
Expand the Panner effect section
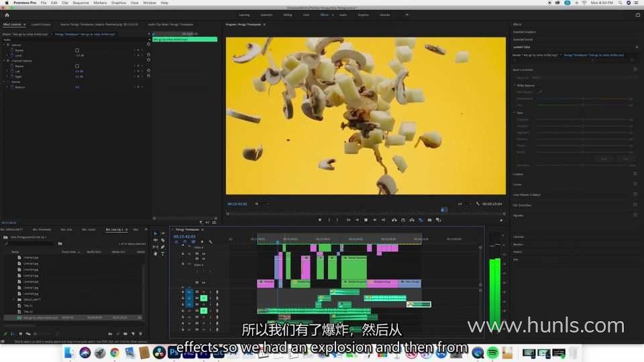point(5,82)
